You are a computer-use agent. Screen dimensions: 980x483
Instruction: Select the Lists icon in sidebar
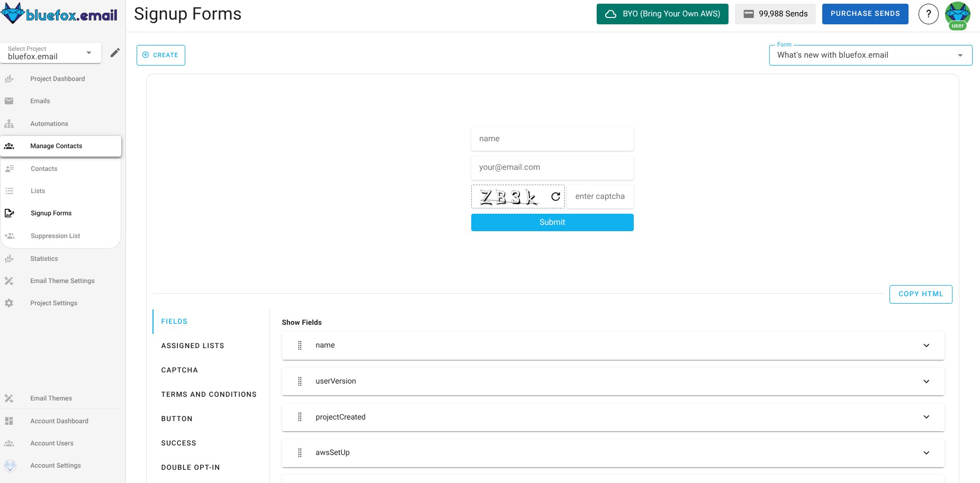point(10,190)
